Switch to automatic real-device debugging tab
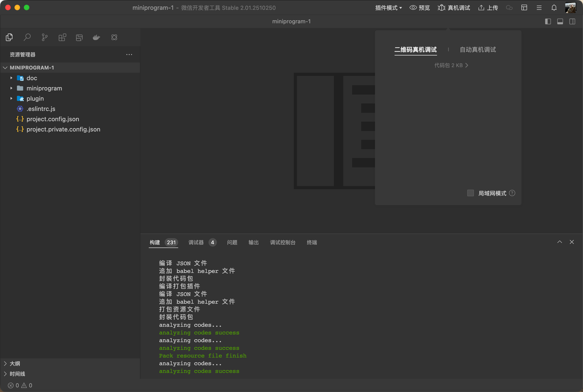The width and height of the screenshot is (583, 392). (x=478, y=49)
